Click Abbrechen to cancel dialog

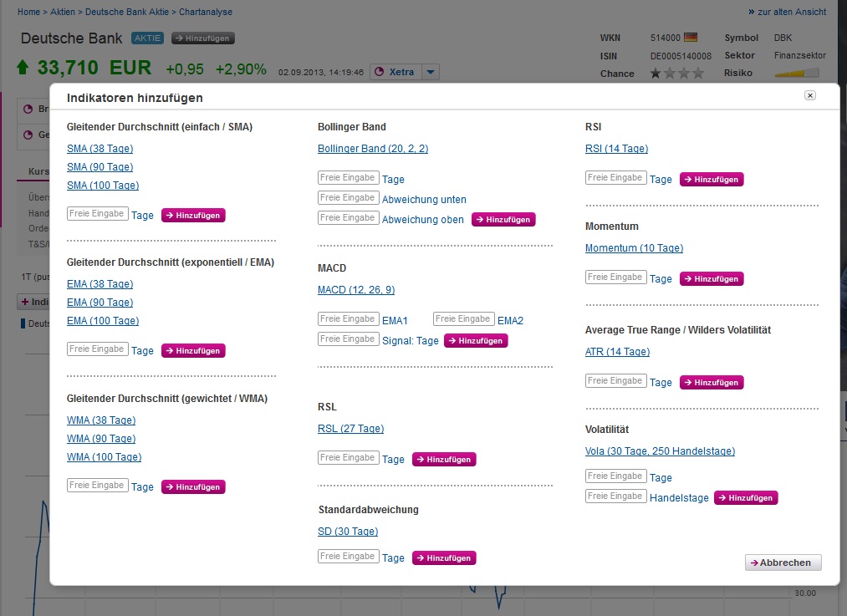pyautogui.click(x=783, y=563)
